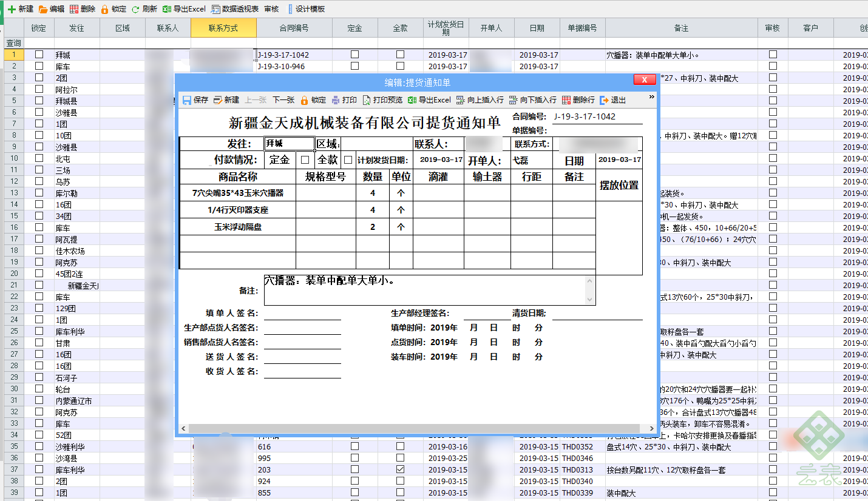868x501 pixels.
Task: Check the 锁定 box for row 30 轮台
Action: (x=39, y=389)
